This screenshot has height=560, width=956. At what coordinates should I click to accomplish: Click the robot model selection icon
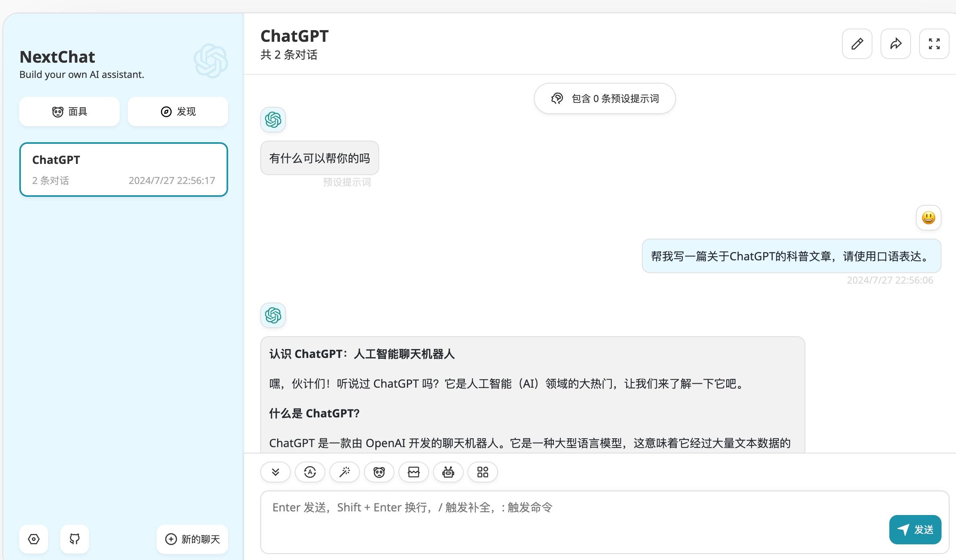[x=448, y=472]
